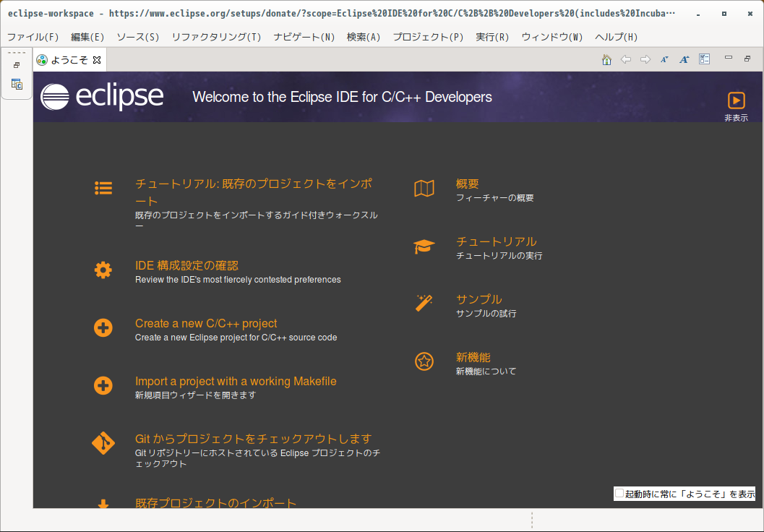Viewport: 764px width, 532px height.
Task: Select the ようこそ tab
Action: click(69, 60)
